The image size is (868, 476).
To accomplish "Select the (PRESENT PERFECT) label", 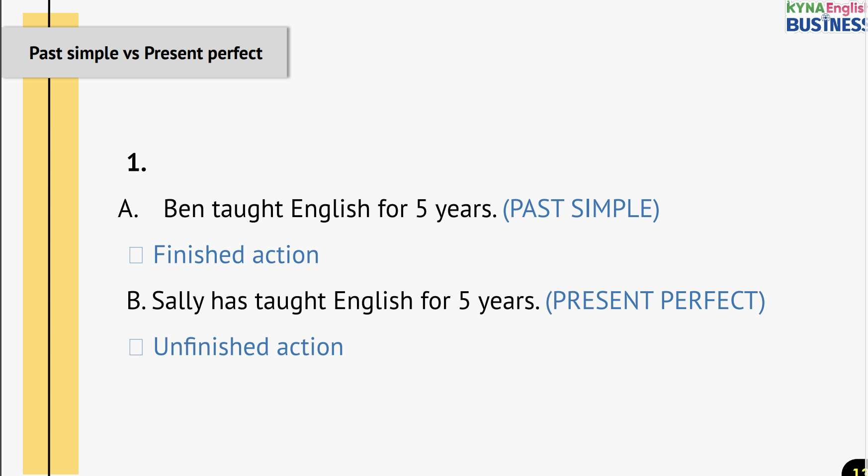I will 655,301.
